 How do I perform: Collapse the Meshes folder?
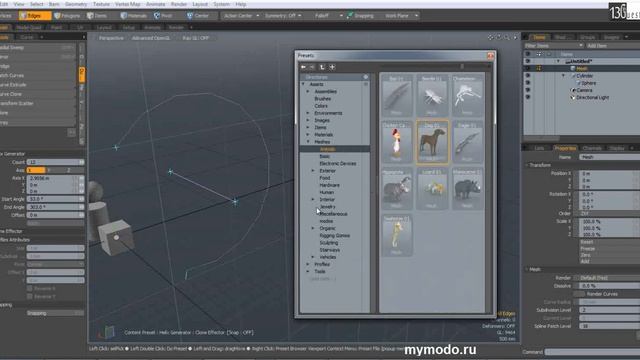pyautogui.click(x=308, y=142)
